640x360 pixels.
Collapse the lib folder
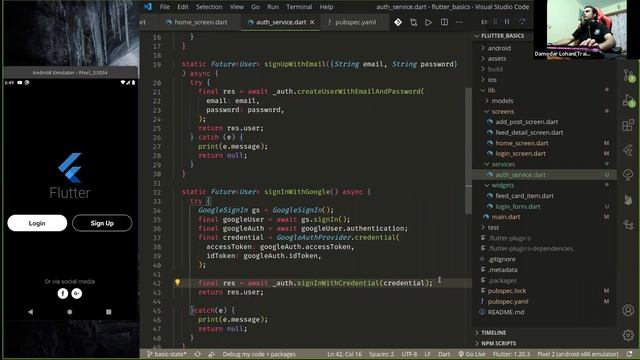491,90
